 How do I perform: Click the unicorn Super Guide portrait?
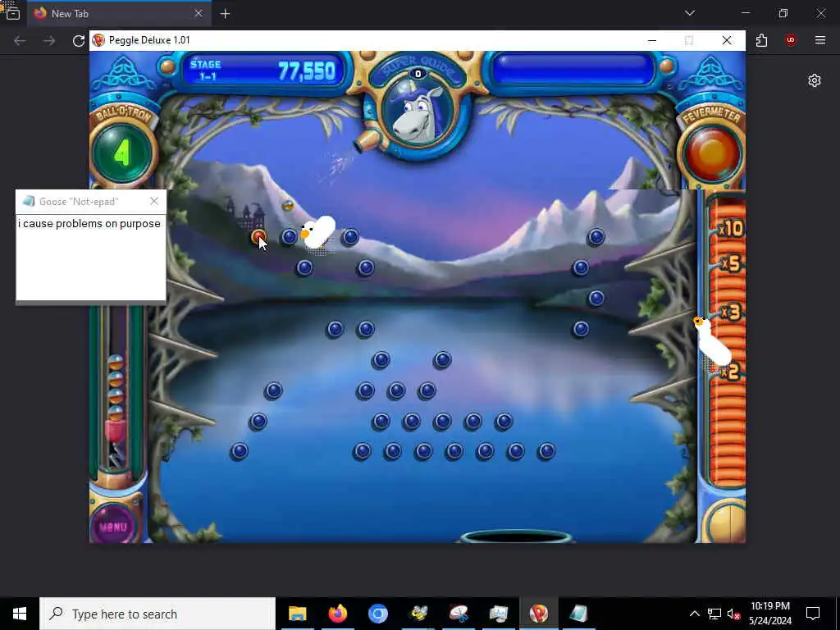[418, 110]
